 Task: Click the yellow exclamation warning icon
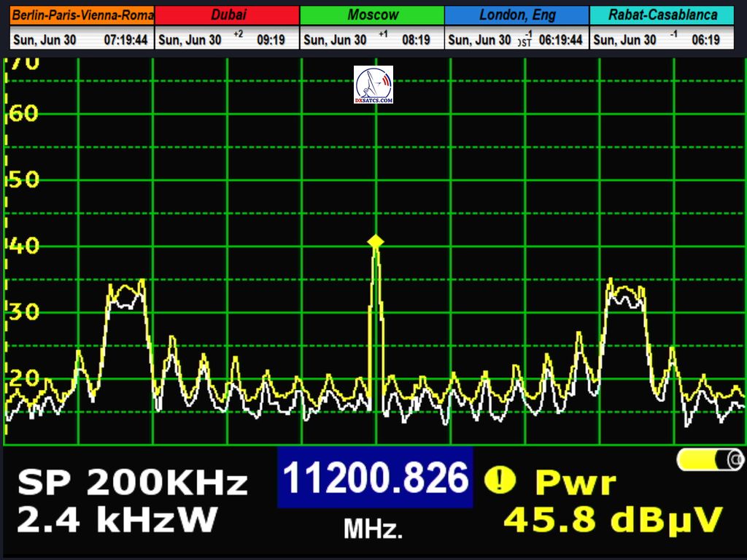click(500, 479)
